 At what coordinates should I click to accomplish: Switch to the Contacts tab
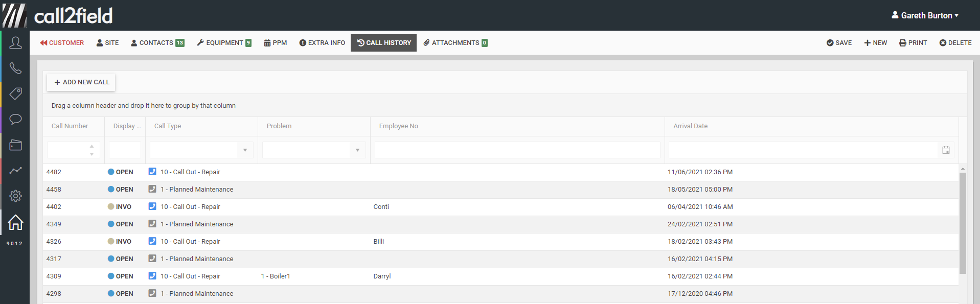[157, 43]
